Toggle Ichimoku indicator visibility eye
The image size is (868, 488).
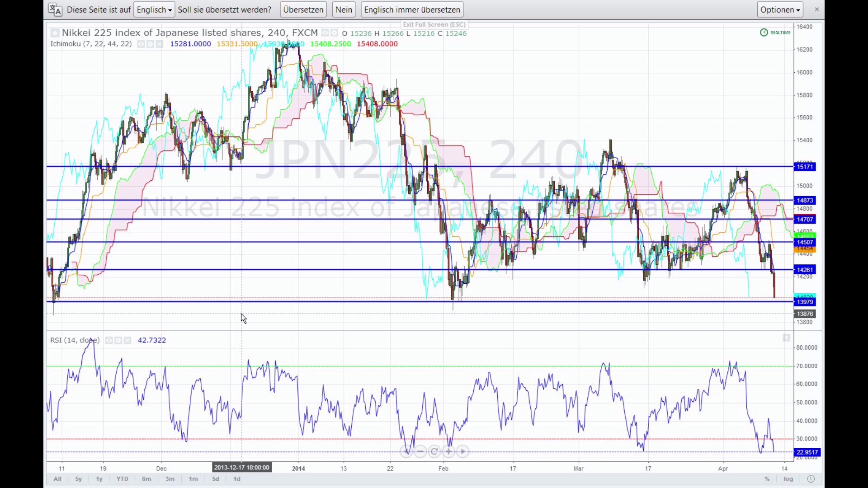coord(141,44)
